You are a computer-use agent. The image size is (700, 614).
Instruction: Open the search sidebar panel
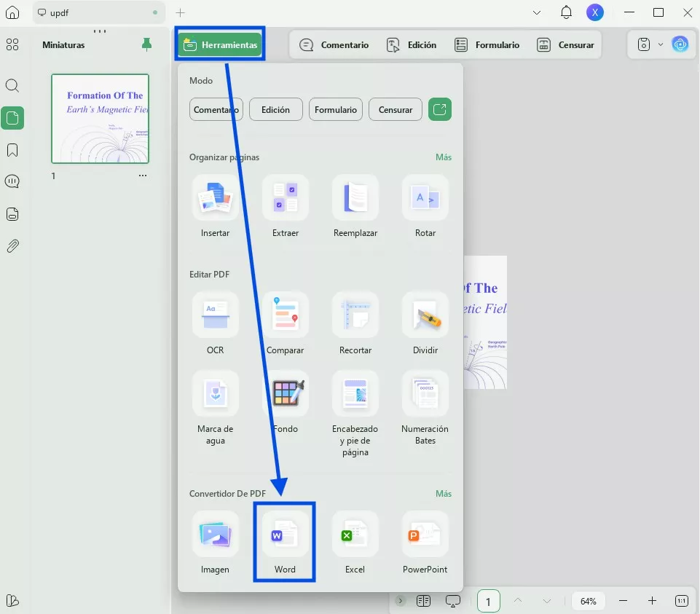(x=12, y=85)
